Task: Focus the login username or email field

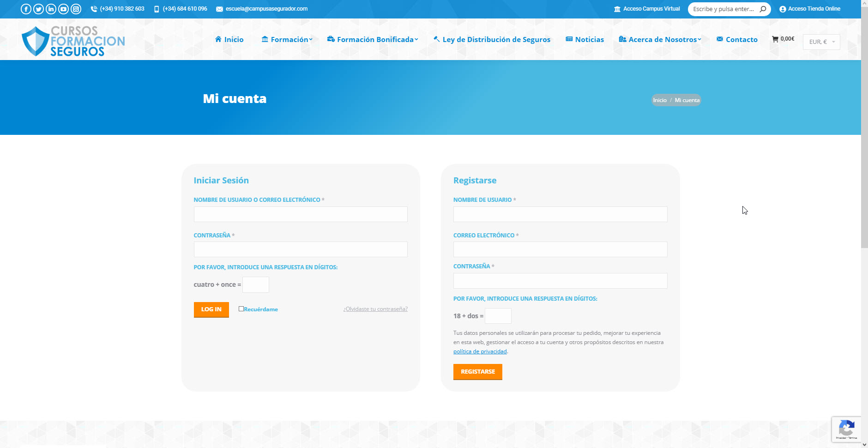Action: point(301,214)
